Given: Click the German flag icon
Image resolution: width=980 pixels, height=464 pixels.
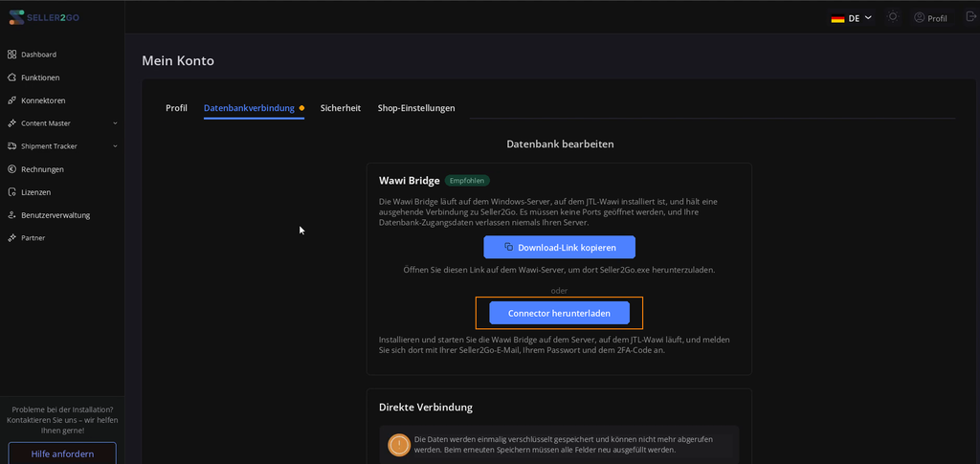Looking at the screenshot, I should click(837, 19).
